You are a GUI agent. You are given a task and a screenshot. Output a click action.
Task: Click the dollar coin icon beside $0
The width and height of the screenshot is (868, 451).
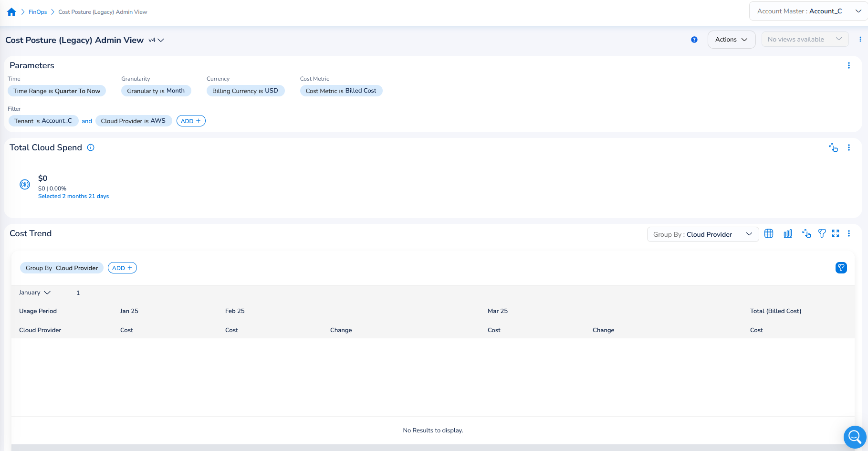[25, 184]
